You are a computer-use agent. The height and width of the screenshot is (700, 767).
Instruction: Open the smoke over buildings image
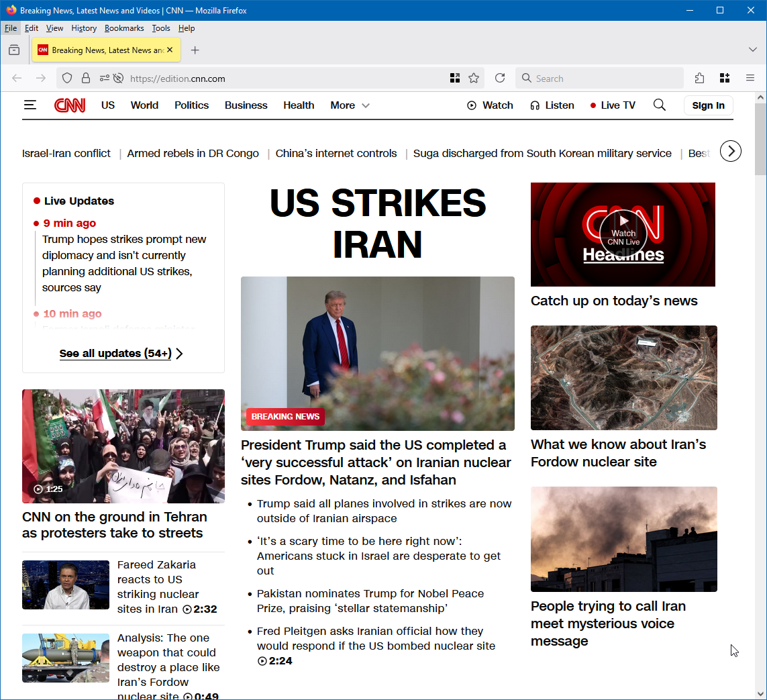click(623, 539)
